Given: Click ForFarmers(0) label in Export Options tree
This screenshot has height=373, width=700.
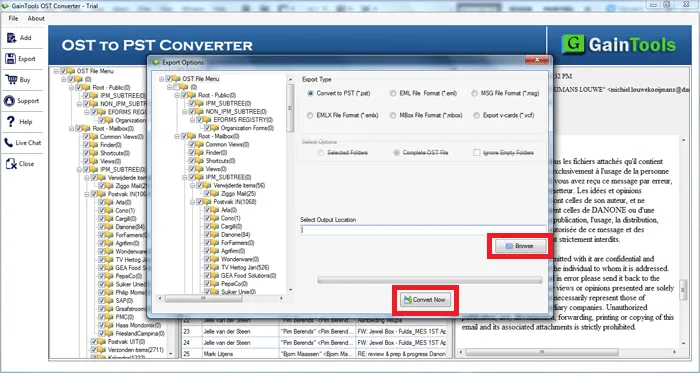Looking at the screenshot, I should pos(238,243).
